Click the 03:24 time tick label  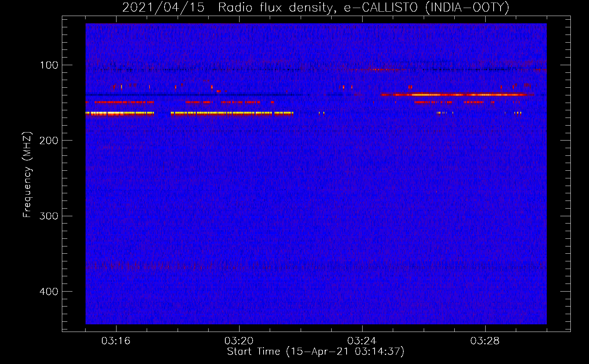coord(362,341)
